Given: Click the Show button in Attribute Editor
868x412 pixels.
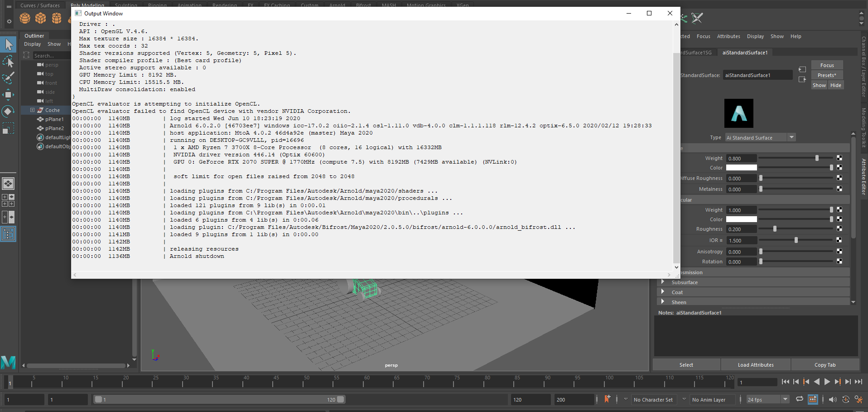Looking at the screenshot, I should pyautogui.click(x=819, y=85).
